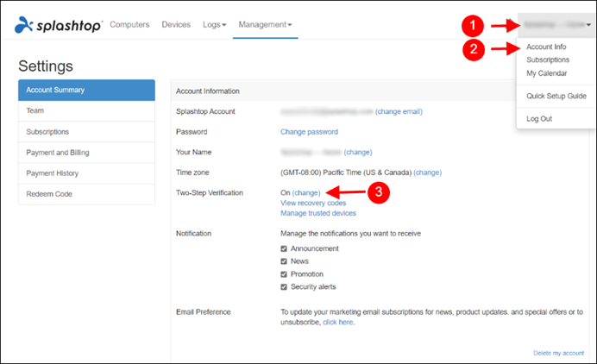The height and width of the screenshot is (364, 597).
Task: Uncheck the News notification checkbox
Action: click(284, 261)
